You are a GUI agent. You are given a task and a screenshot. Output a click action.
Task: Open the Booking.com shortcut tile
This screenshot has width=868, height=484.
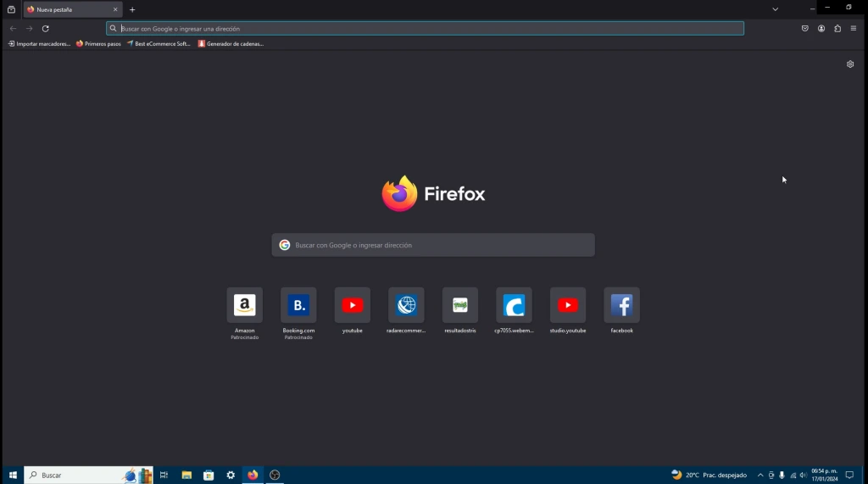(298, 305)
